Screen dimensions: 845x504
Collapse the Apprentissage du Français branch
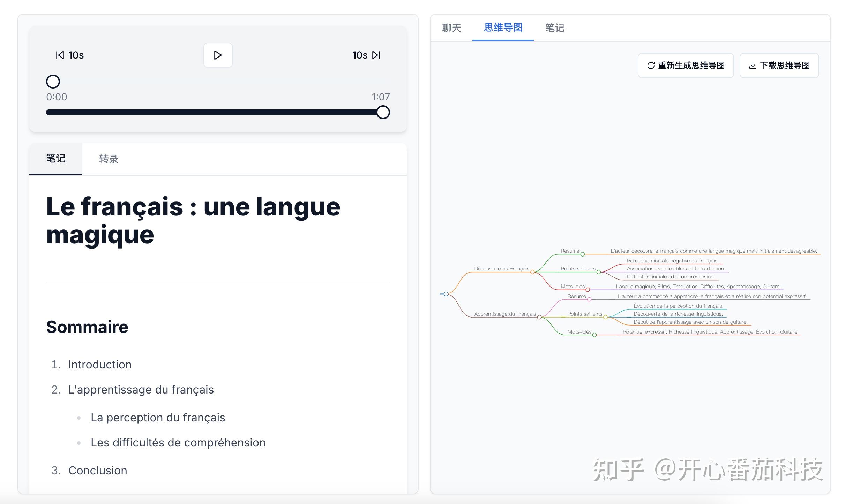(540, 317)
